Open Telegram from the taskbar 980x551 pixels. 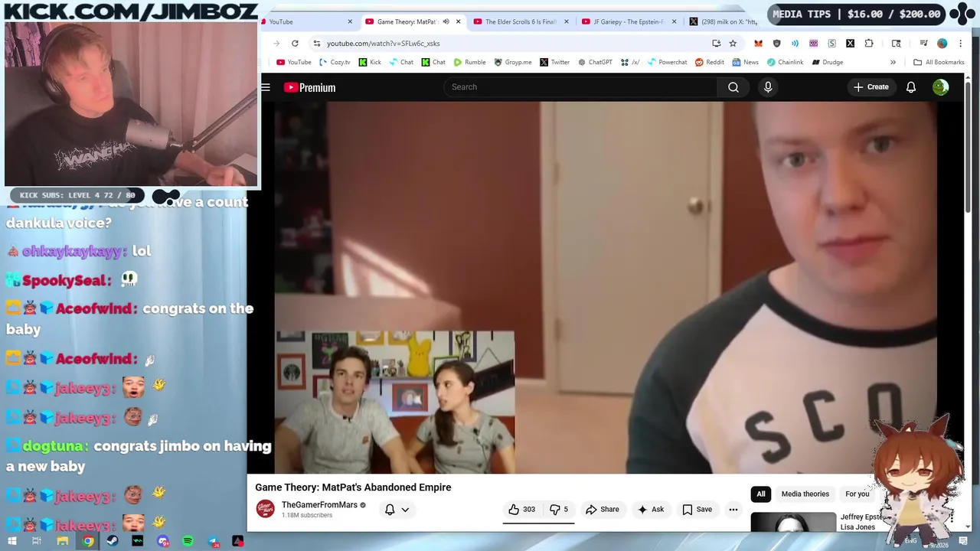click(214, 541)
